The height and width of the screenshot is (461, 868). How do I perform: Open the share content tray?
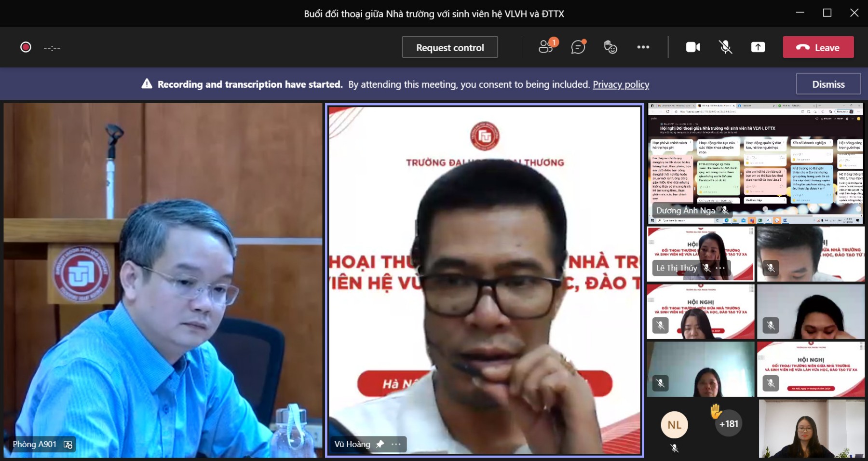pyautogui.click(x=758, y=47)
